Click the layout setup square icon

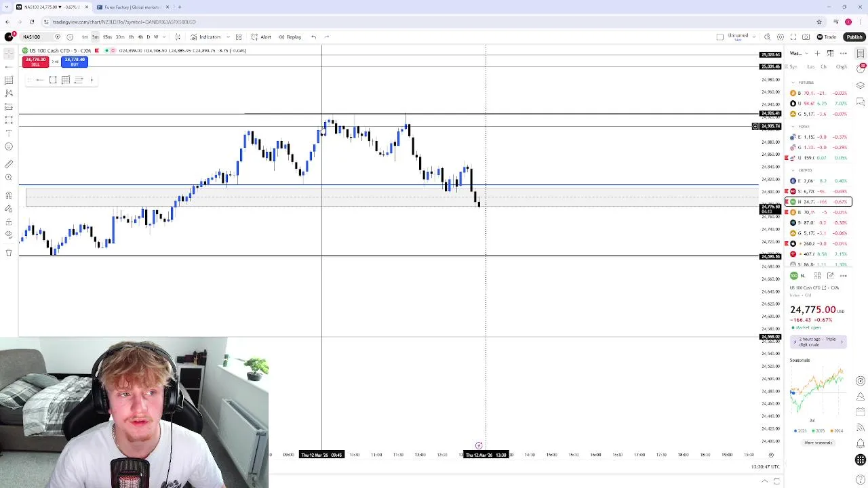[x=720, y=37]
